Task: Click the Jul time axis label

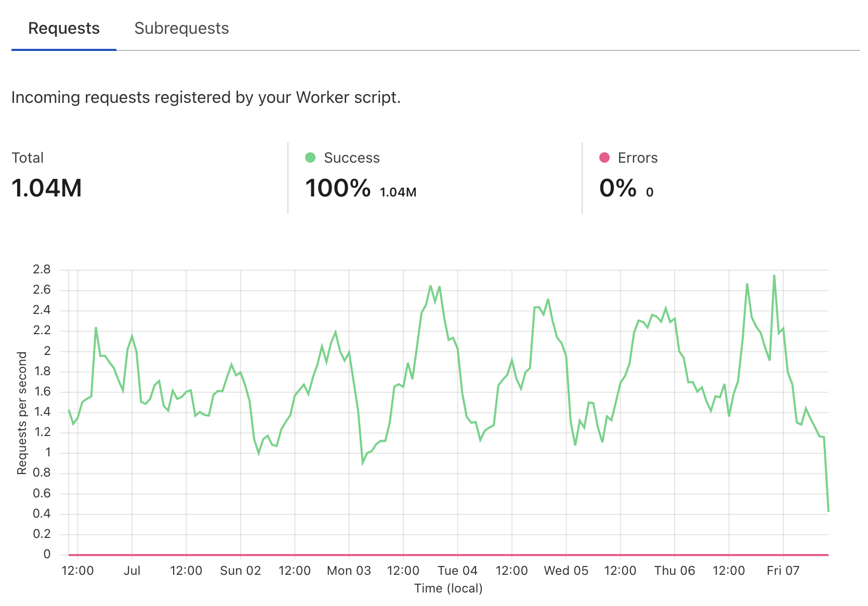Action: coord(132,571)
